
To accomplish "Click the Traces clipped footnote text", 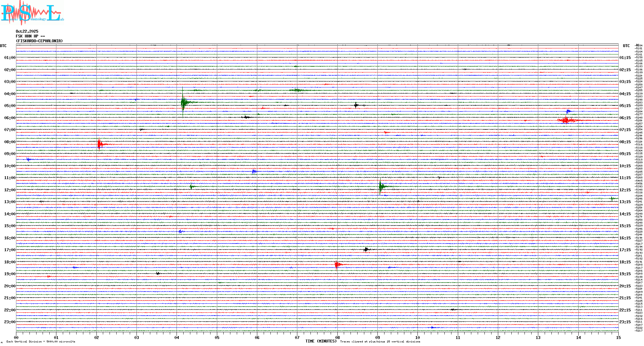I will pyautogui.click(x=380, y=342).
